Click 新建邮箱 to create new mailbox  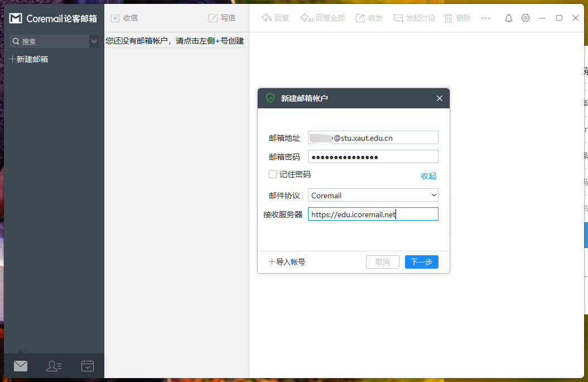[28, 59]
